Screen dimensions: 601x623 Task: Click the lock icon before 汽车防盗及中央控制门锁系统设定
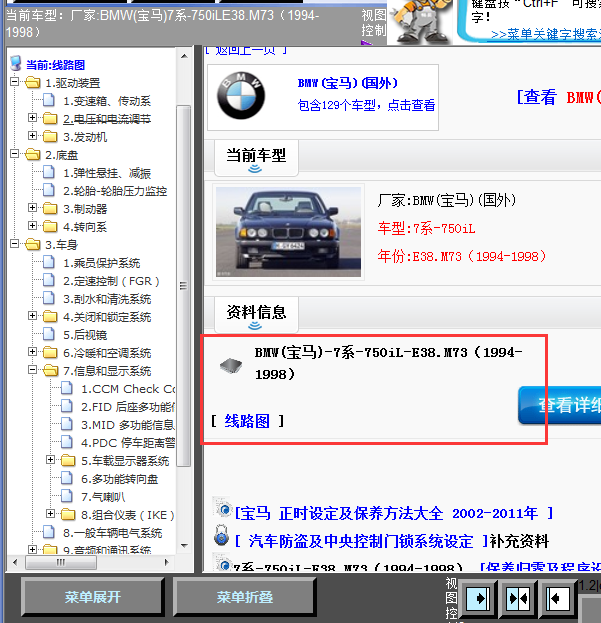[221, 535]
